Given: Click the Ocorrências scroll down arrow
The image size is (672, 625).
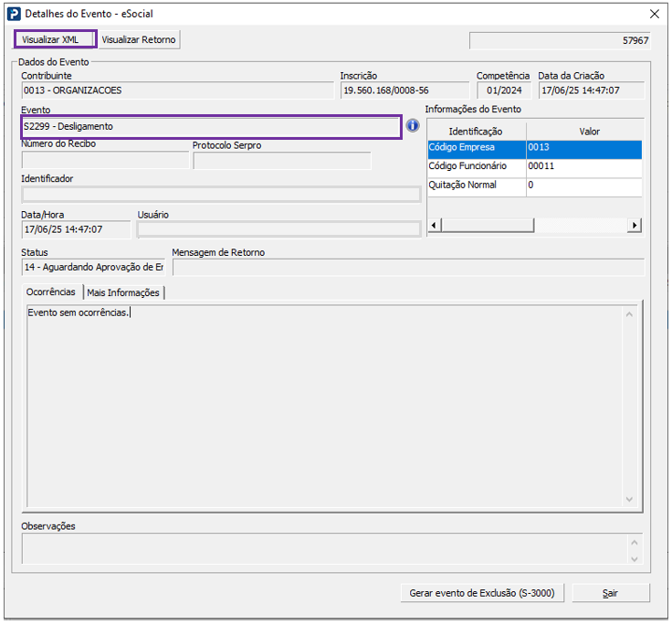Looking at the screenshot, I should [x=629, y=499].
